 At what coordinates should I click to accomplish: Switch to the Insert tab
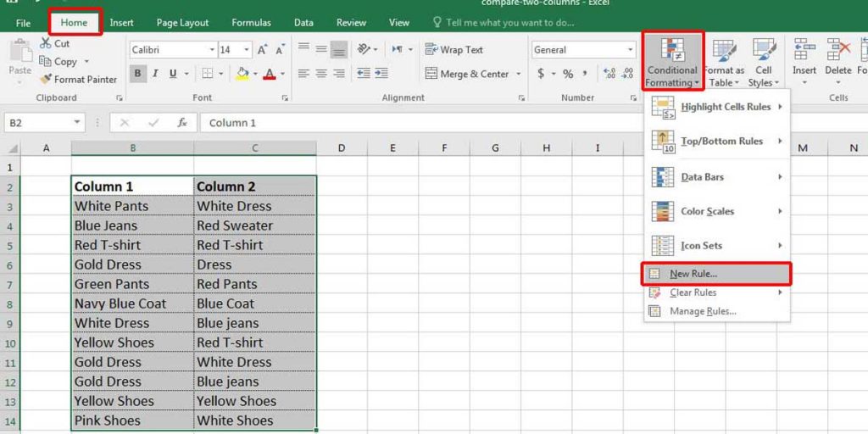(x=121, y=23)
